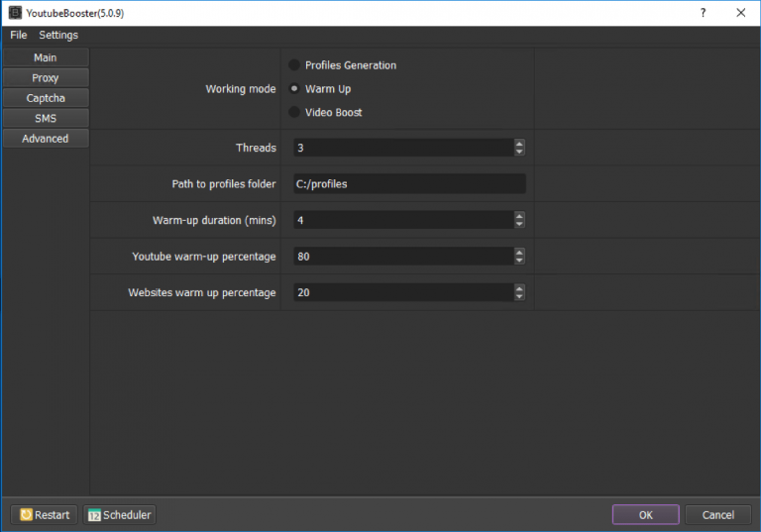This screenshot has width=761, height=532.
Task: Open the File menu
Action: coord(19,35)
